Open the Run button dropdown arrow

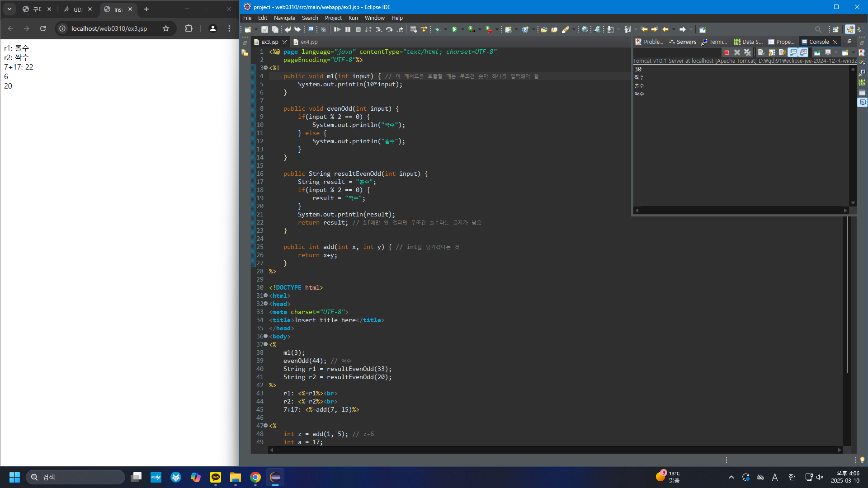click(x=462, y=29)
